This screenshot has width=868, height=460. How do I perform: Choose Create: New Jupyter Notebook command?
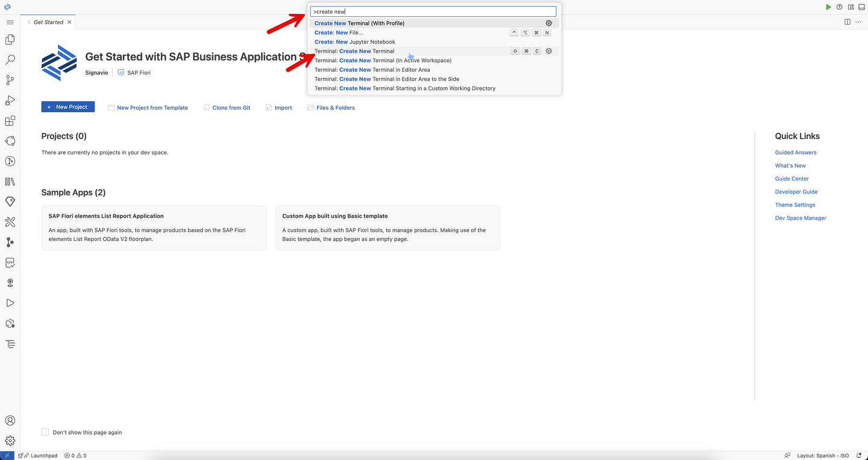coord(434,42)
